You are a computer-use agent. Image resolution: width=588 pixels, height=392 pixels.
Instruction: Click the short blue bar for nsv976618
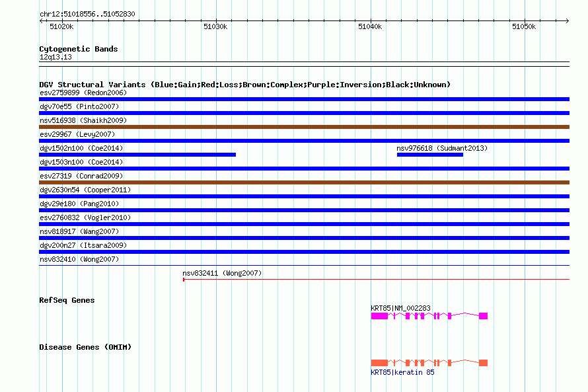(x=430, y=155)
